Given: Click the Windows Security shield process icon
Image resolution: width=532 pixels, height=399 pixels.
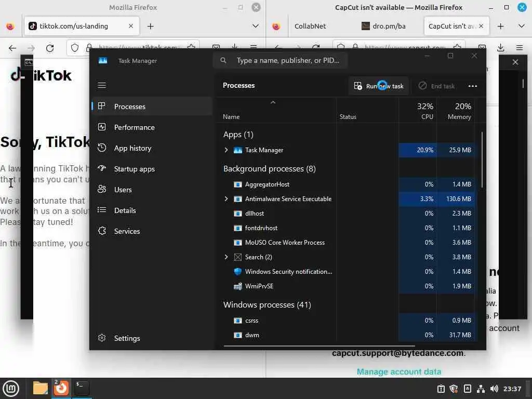Looking at the screenshot, I should pyautogui.click(x=237, y=271).
